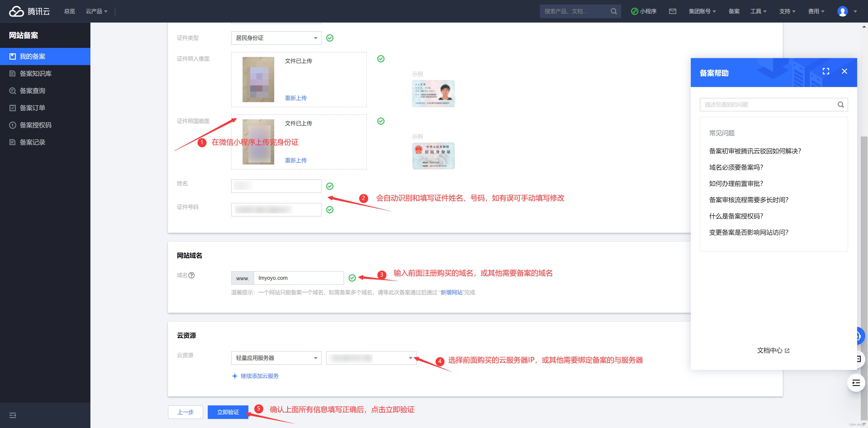
Task: Click the 上一步 button
Action: 185,412
